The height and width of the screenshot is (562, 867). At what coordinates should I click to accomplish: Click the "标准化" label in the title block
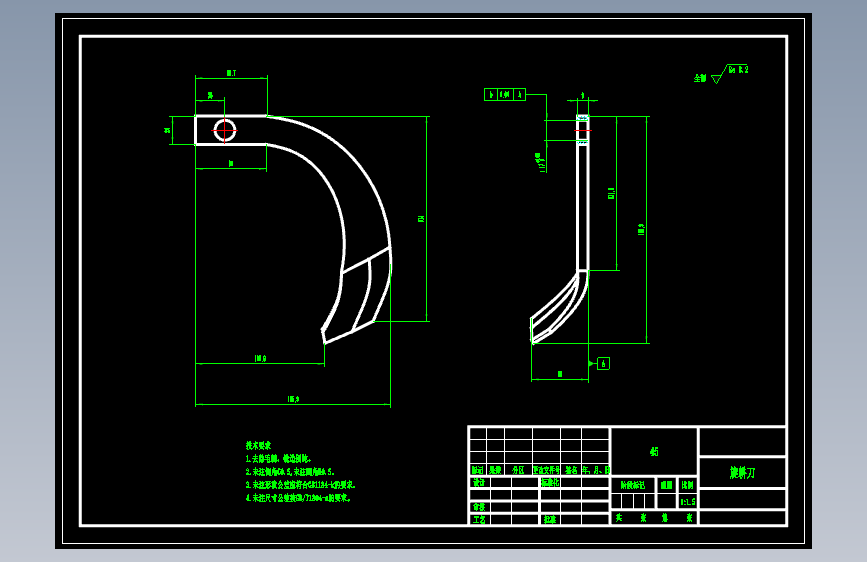pyautogui.click(x=550, y=482)
